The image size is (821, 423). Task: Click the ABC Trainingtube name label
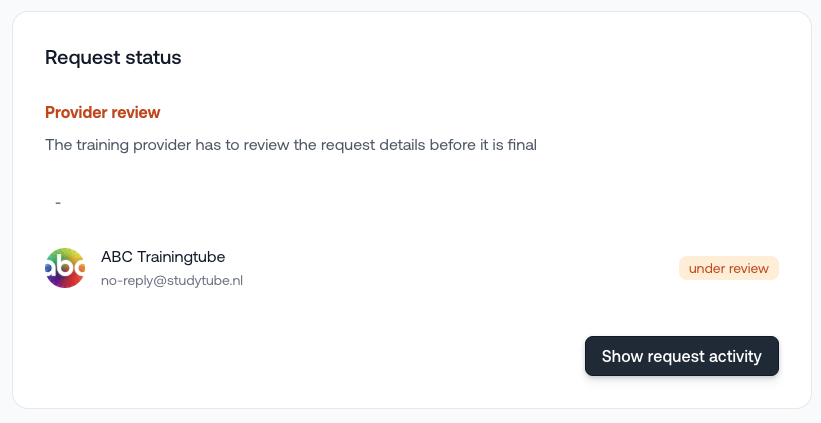(x=163, y=257)
